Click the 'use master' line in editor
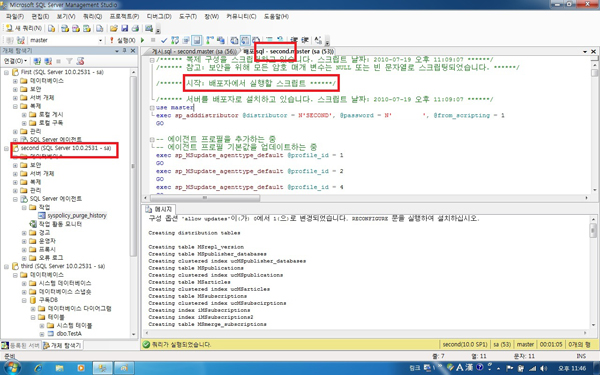This screenshot has height=375, width=600. click(x=174, y=108)
